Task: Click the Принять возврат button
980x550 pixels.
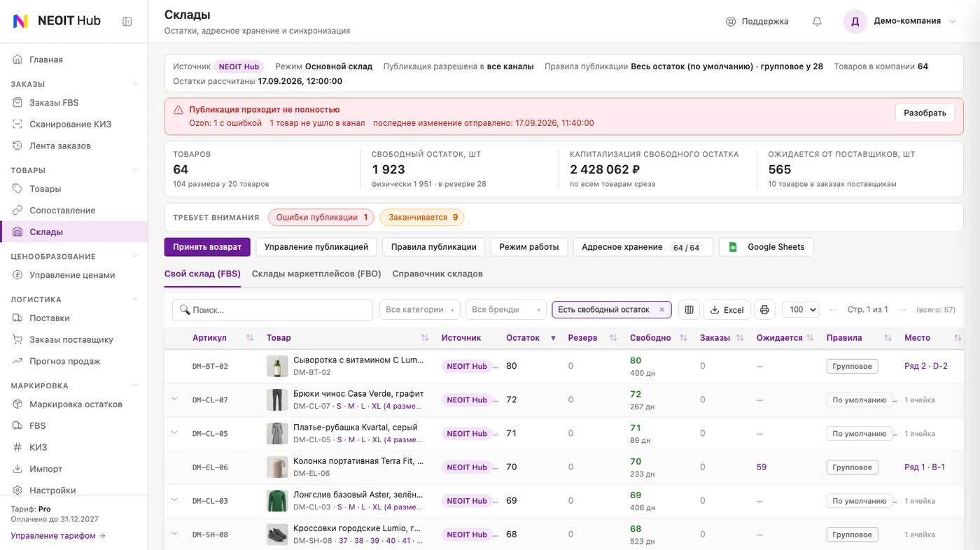Action: [207, 247]
